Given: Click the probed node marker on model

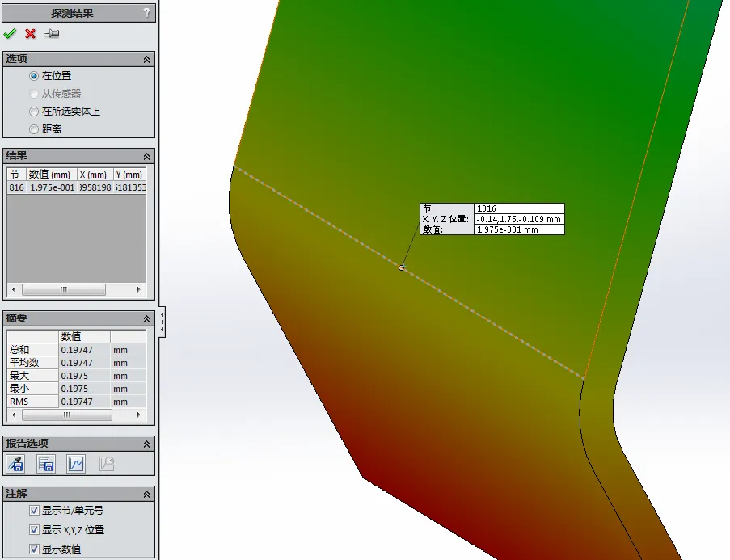Looking at the screenshot, I should 401,267.
